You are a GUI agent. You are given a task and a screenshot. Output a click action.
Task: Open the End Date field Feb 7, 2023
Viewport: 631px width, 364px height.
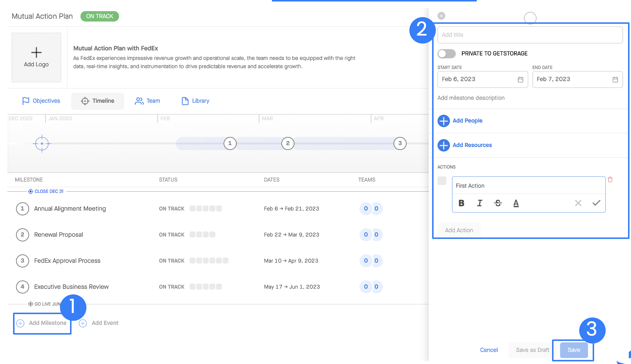pos(577,79)
